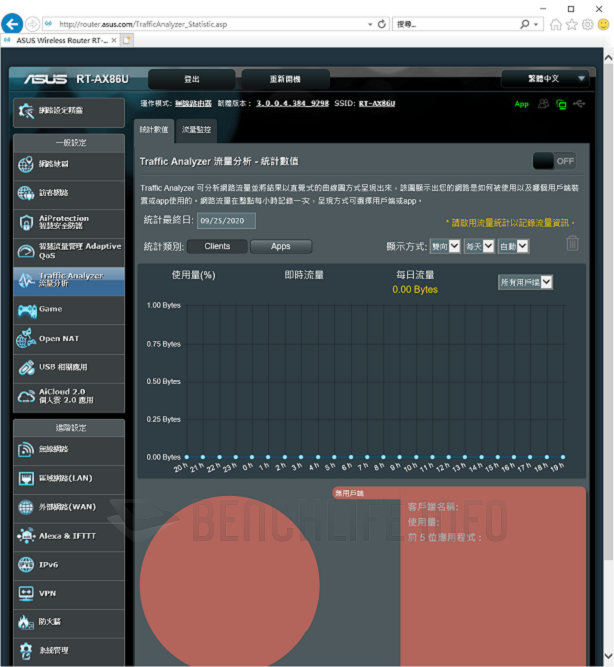614x667 pixels.
Task: Open favorites star icon
Action: (x=572, y=25)
